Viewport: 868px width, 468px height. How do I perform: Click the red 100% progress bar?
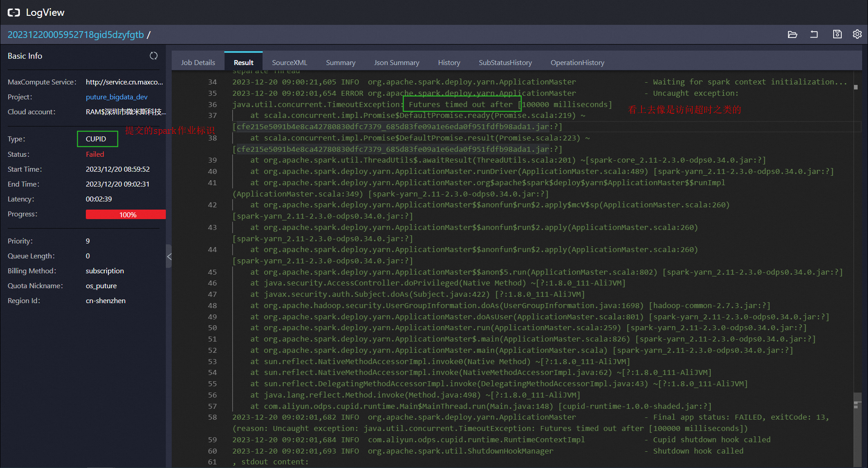coord(126,215)
